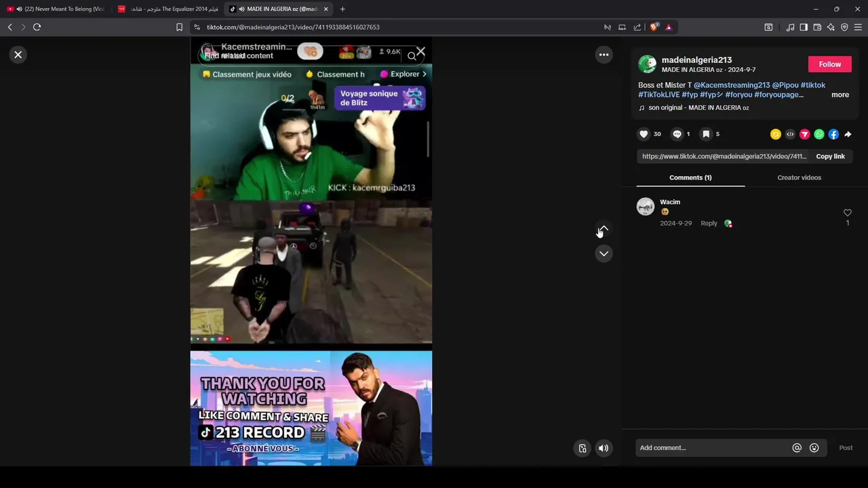Open a new browser tab

point(342,9)
